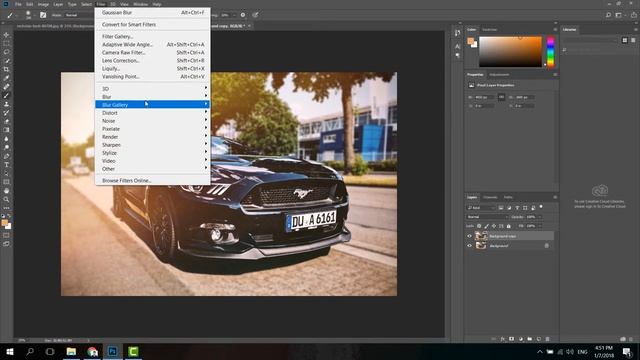Open the Layers panel menu

click(x=555, y=197)
